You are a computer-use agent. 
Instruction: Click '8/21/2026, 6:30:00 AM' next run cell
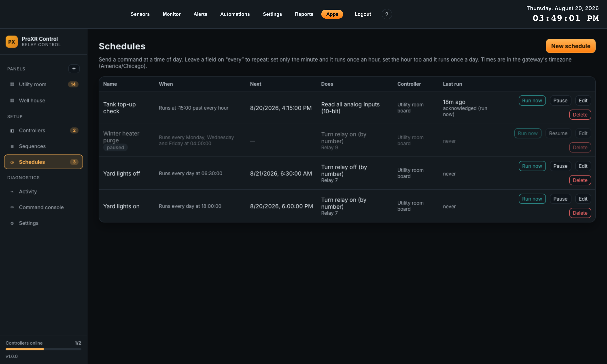[281, 174]
